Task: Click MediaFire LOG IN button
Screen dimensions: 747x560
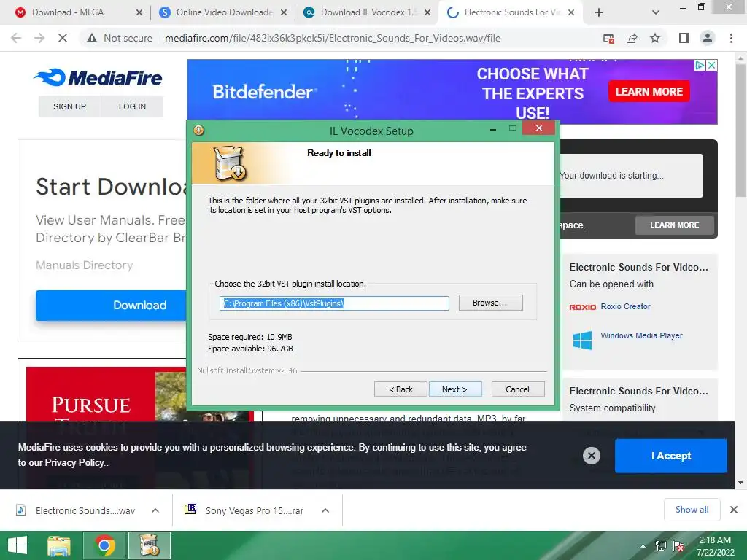Action: tap(133, 106)
